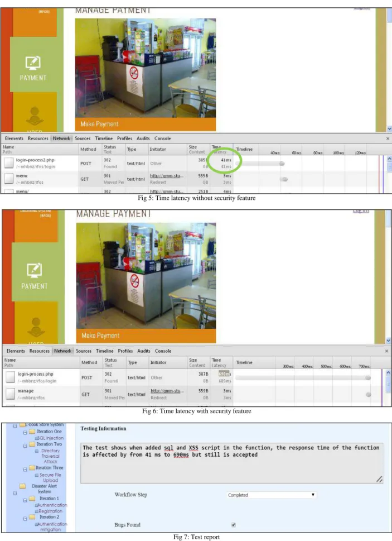Click the PAYMENT monitor icon in Fig 5
The width and height of the screenshot is (392, 541).
click(x=33, y=63)
